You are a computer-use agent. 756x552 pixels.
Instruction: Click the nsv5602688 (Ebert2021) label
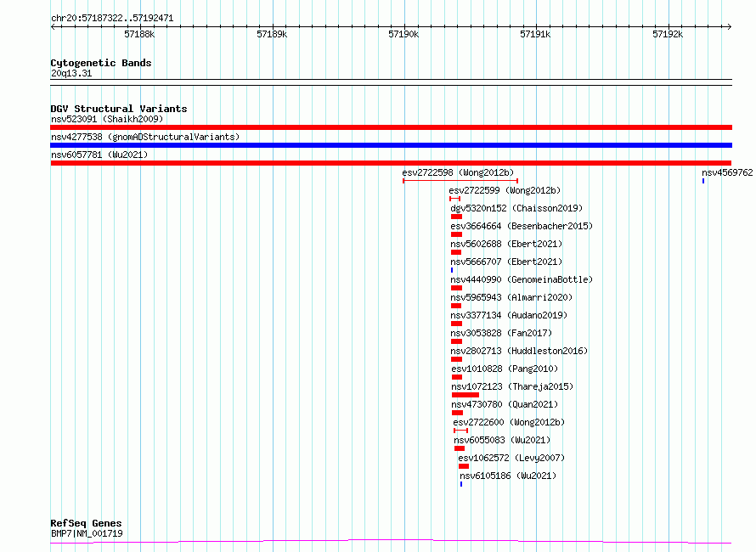pyautogui.click(x=506, y=244)
